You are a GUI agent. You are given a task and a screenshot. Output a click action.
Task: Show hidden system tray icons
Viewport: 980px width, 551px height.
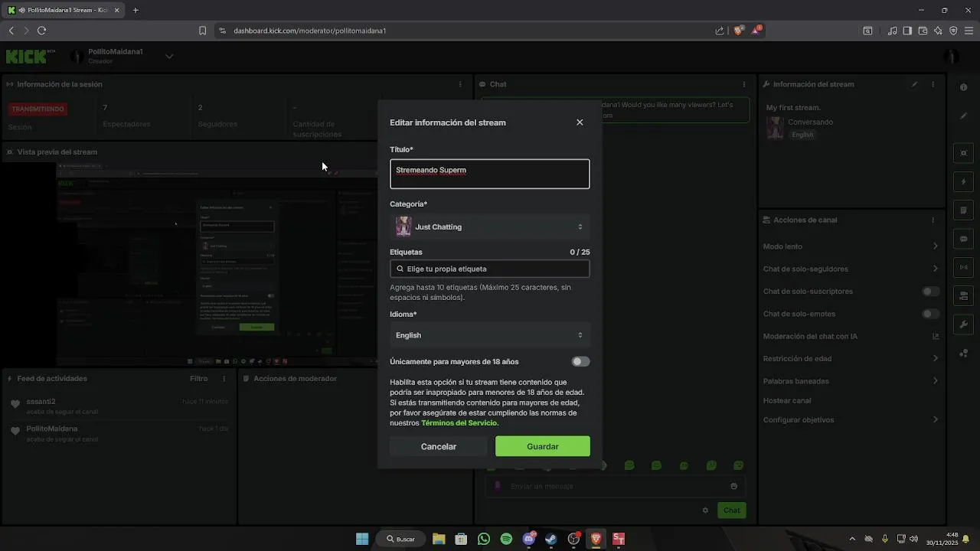(x=852, y=539)
